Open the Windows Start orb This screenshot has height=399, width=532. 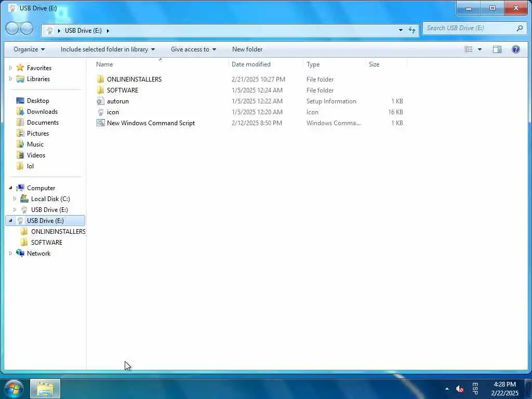14,389
